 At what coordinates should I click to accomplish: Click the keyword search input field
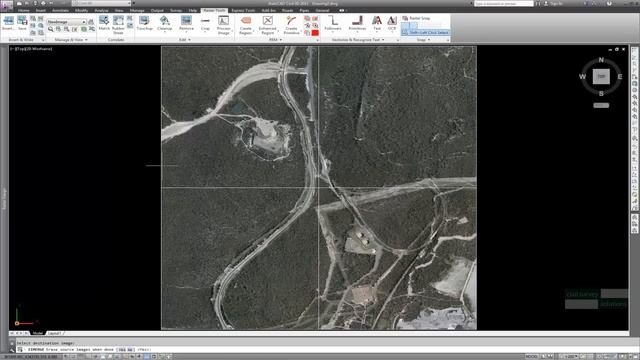coord(504,3)
